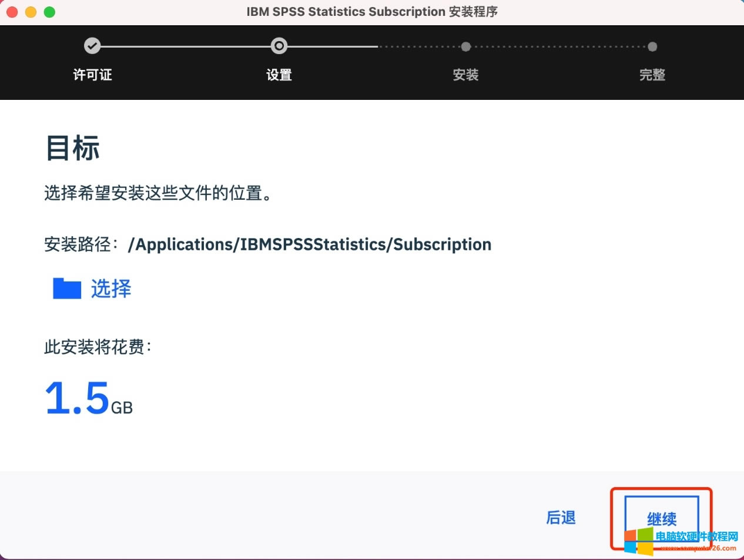Click the 设置 tab in the progress header
Viewport: 744px width, 560px height.
[279, 75]
